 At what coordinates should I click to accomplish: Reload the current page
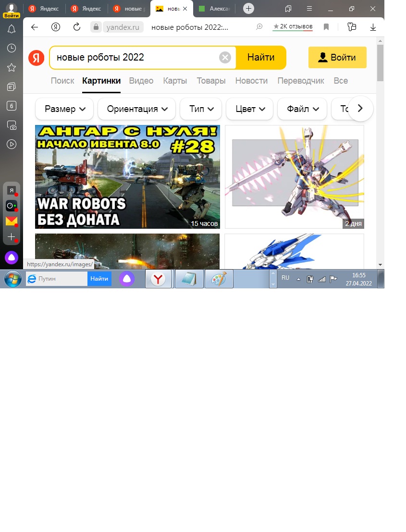[x=77, y=27]
